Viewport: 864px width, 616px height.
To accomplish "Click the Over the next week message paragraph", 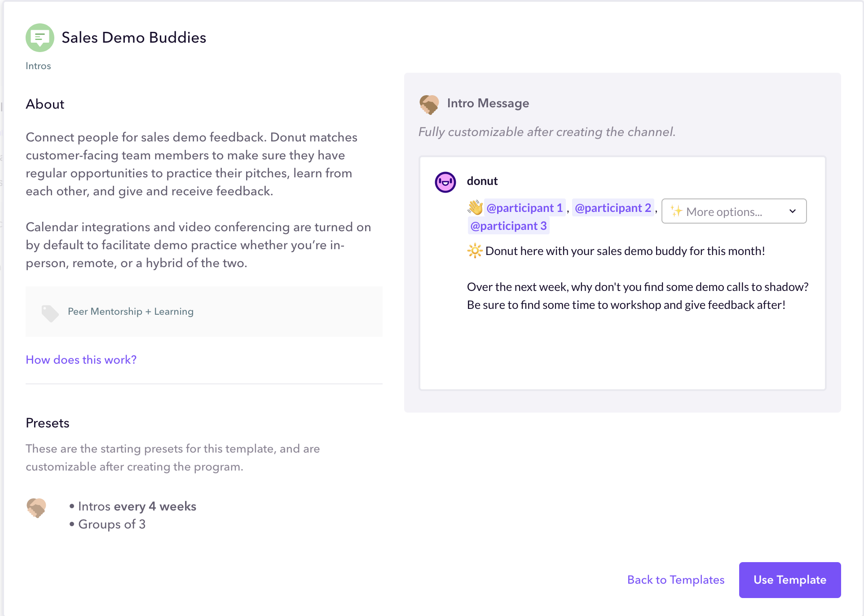I will (638, 296).
